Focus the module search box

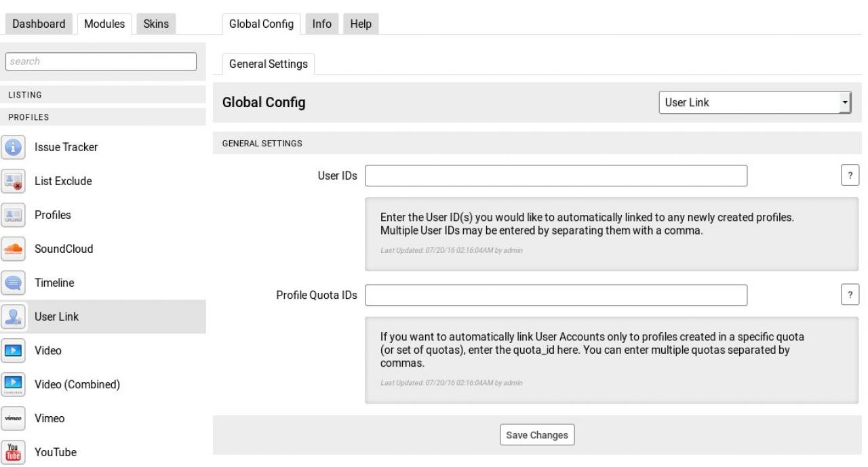click(x=101, y=61)
